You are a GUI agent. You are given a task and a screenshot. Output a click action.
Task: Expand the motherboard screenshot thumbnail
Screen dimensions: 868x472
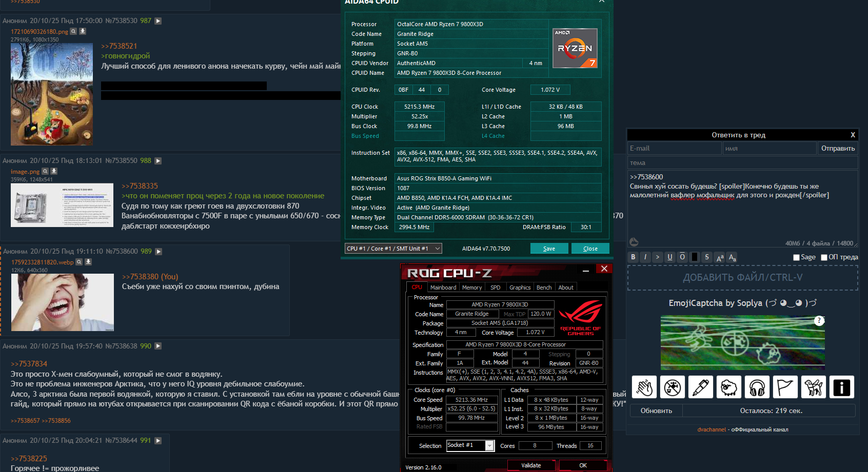pyautogui.click(x=62, y=205)
